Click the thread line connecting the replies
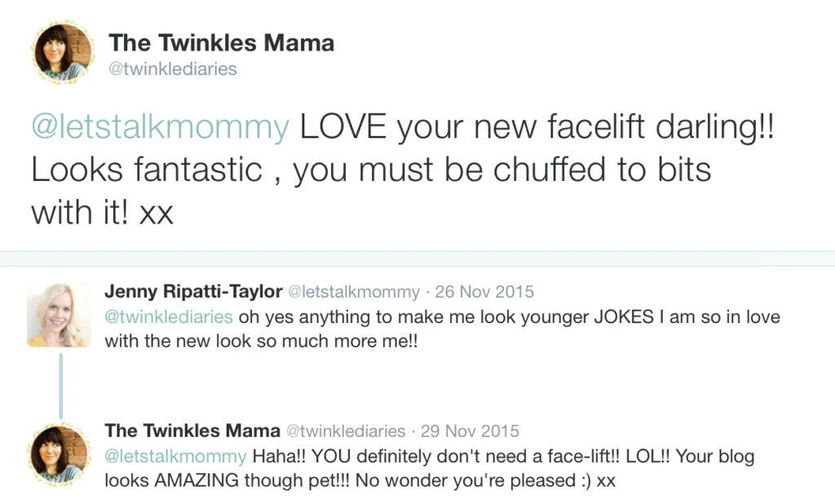The width and height of the screenshot is (835, 504). pyautogui.click(x=59, y=385)
